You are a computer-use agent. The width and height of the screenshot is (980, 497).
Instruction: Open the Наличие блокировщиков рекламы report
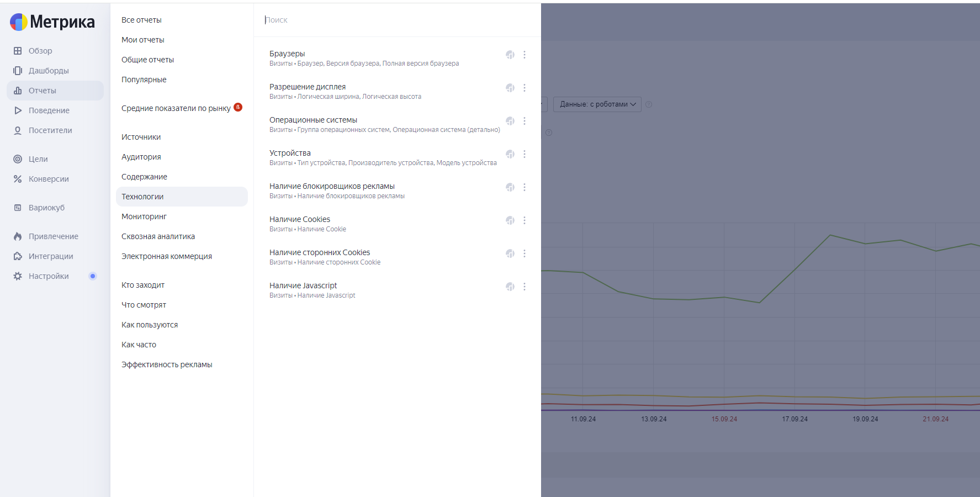coord(332,186)
